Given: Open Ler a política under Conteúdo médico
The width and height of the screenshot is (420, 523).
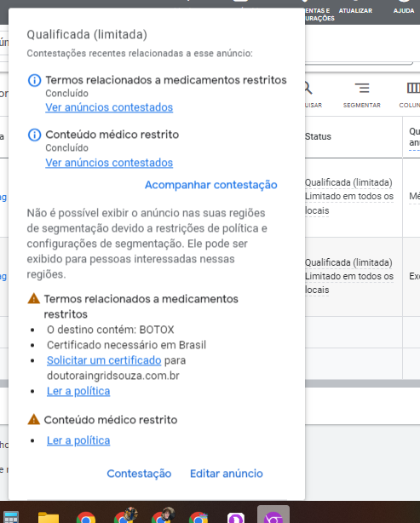Looking at the screenshot, I should (x=78, y=440).
